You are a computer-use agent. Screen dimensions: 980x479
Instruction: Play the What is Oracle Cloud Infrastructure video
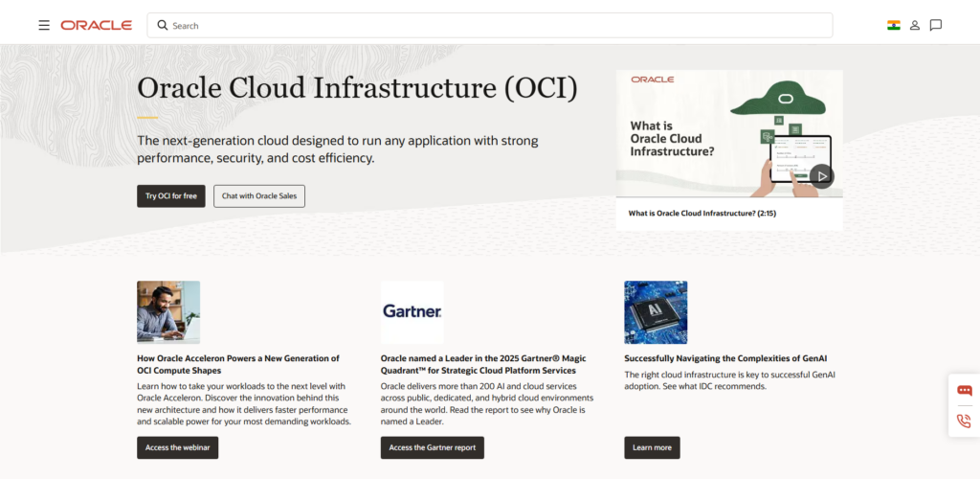(822, 176)
